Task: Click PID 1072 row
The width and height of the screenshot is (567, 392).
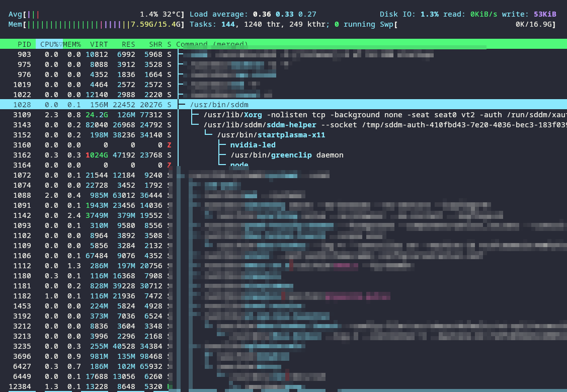Action: pos(284,175)
